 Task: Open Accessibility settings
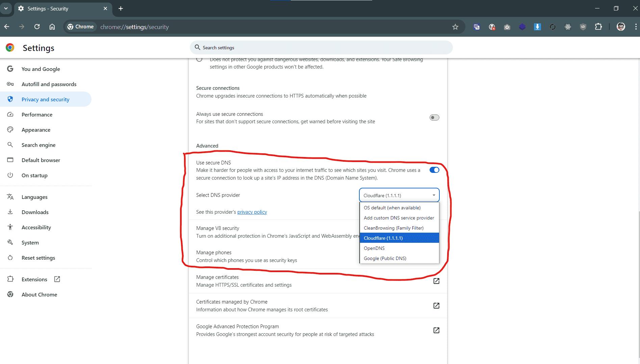[x=46, y=227]
